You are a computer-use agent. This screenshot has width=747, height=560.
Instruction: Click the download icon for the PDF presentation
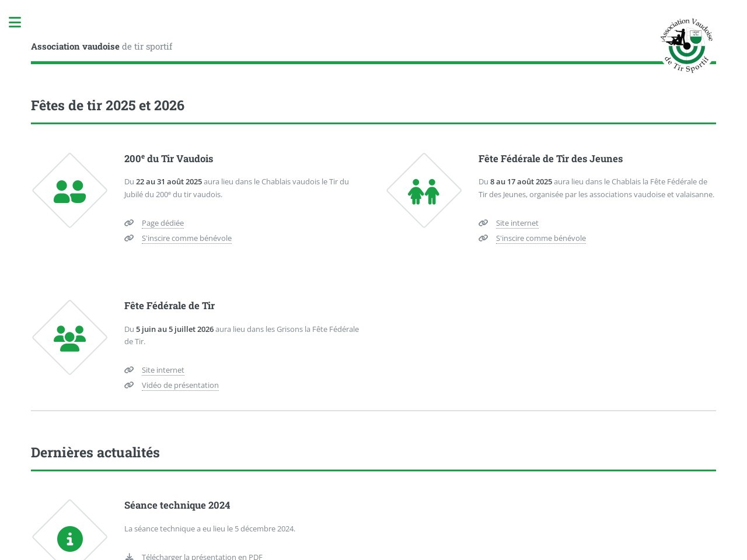click(x=129, y=556)
